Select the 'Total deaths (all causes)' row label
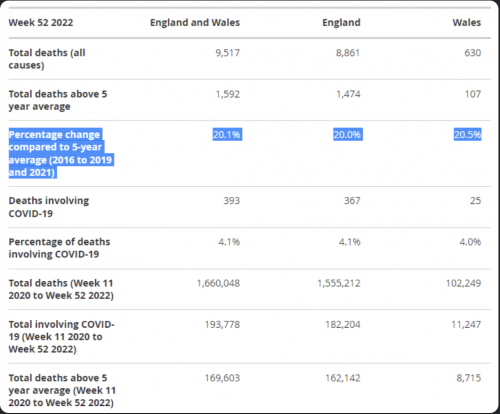Viewport: 500px width, 414px height. coord(47,59)
